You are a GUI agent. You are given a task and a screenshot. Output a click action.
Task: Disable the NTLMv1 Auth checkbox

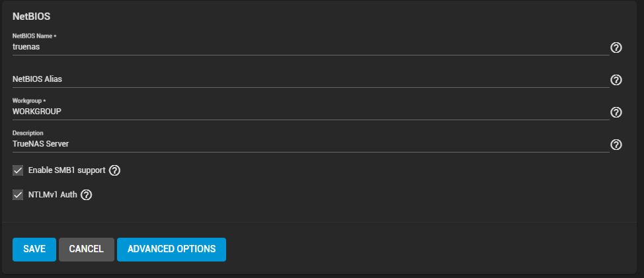pos(18,195)
